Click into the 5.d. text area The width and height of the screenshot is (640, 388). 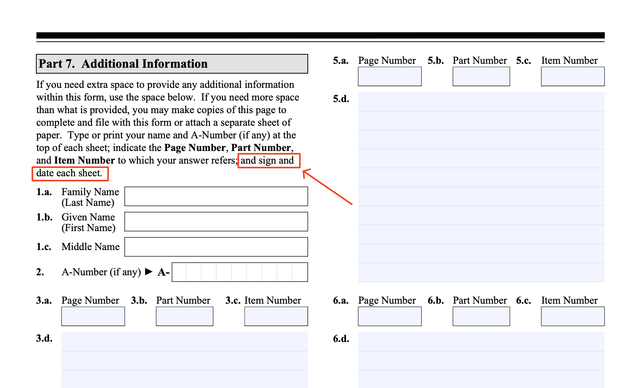click(x=481, y=187)
